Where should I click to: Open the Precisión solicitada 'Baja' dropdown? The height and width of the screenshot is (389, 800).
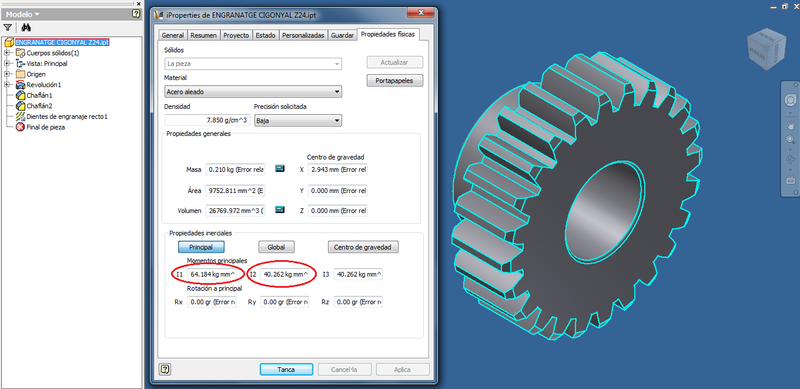298,121
